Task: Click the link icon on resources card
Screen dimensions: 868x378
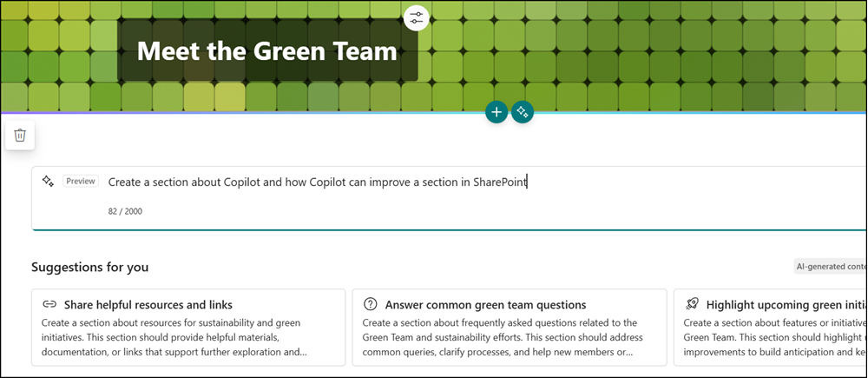Action: 49,304
